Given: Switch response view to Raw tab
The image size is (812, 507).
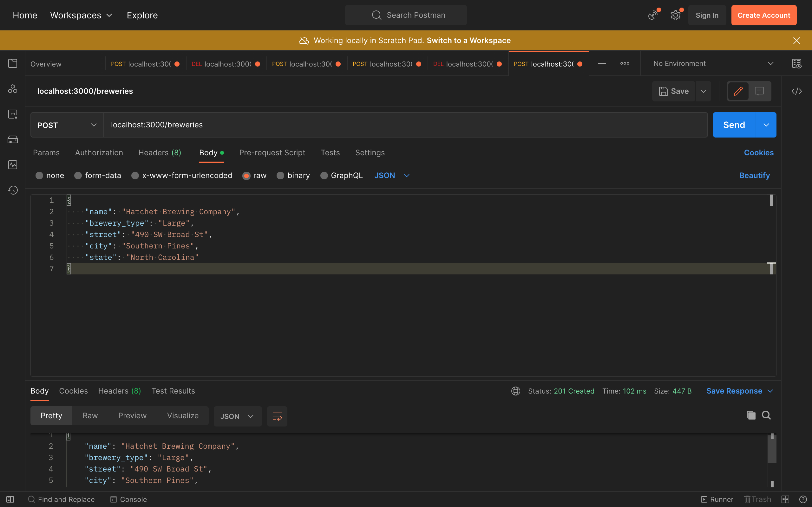Looking at the screenshot, I should 90,416.
